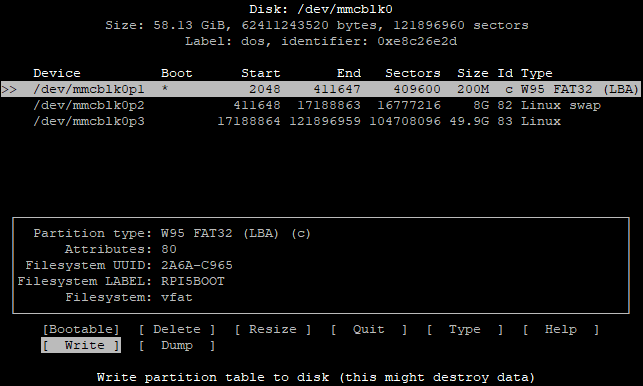Choose the Delete menu option
The height and width of the screenshot is (386, 643).
[x=177, y=329]
